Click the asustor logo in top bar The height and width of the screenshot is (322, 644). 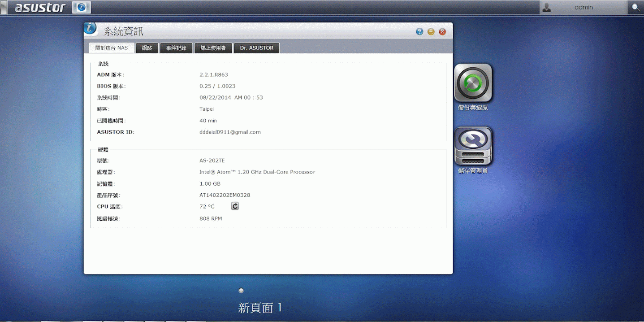pos(40,8)
